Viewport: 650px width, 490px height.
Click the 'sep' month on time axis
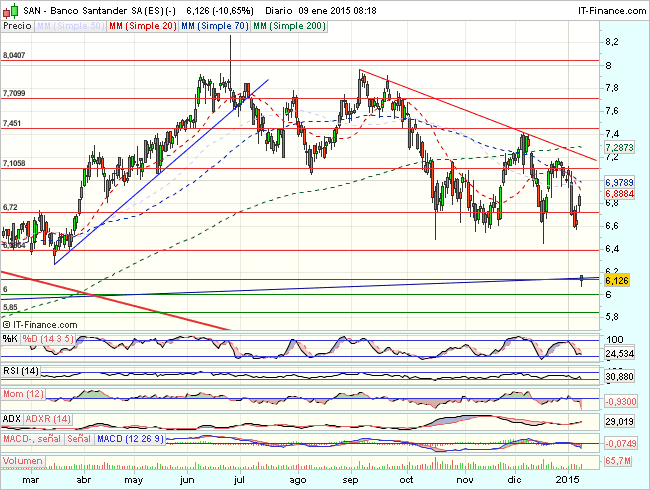pos(350,480)
